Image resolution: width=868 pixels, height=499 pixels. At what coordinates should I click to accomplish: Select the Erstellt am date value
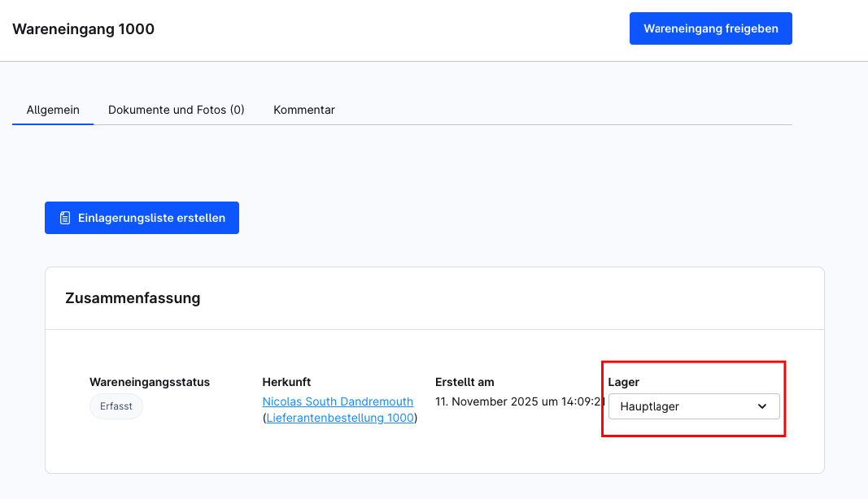tap(519, 401)
